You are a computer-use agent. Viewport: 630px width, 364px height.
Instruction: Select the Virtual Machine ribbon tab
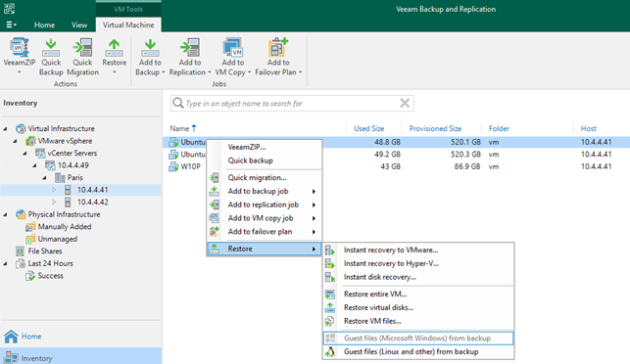128,24
